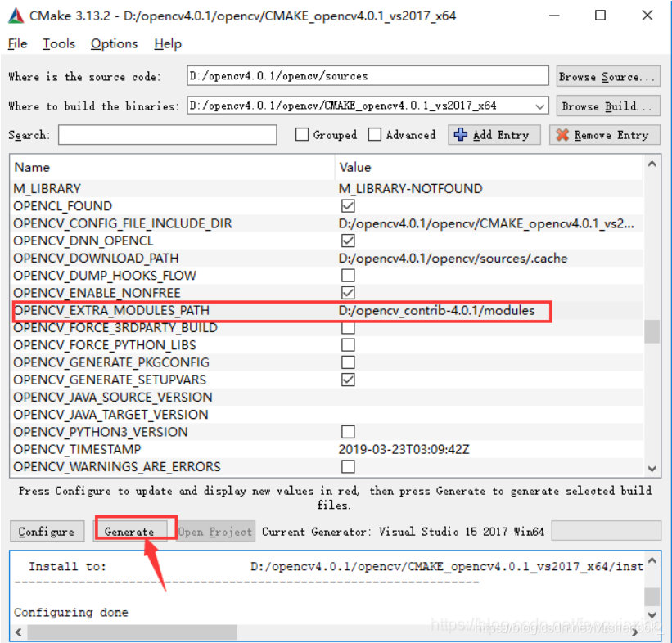672x643 pixels.
Task: Select the M_LIBRARY-NOTFOUND value
Action: pyautogui.click(x=411, y=188)
